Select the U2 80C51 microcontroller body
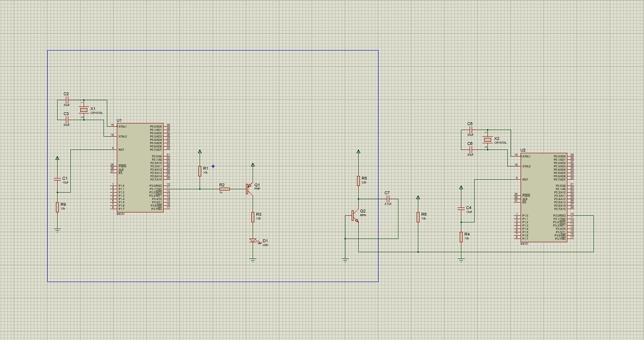This screenshot has height=340, width=644. coord(544,198)
